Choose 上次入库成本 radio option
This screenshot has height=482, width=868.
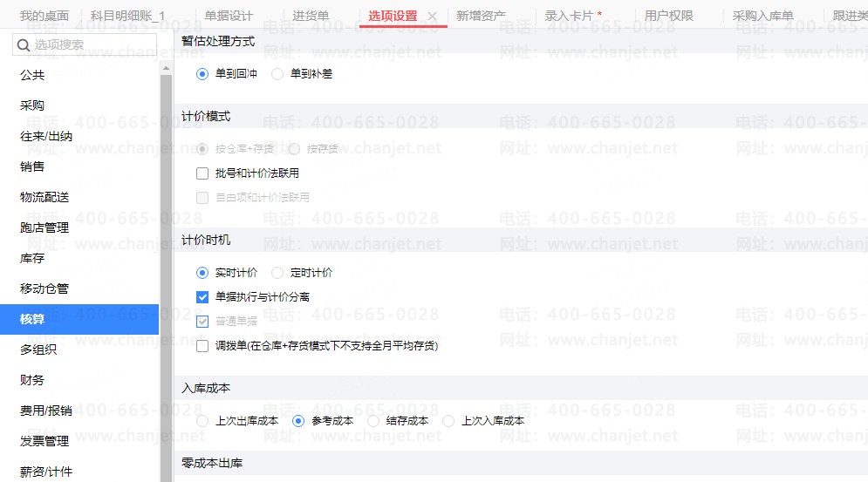click(x=448, y=421)
